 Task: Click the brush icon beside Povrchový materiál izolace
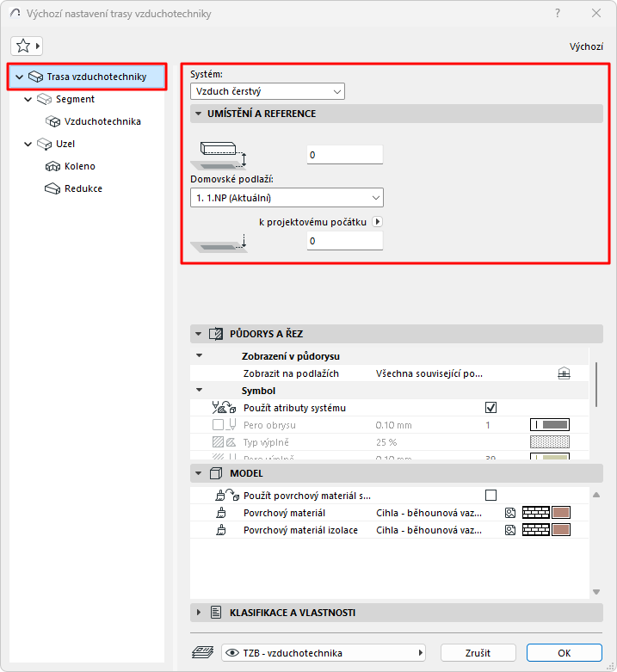tap(221, 530)
